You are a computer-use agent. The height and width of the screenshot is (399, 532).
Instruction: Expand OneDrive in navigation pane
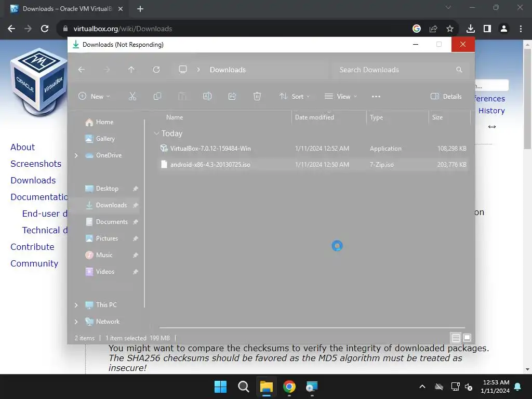[x=76, y=155]
